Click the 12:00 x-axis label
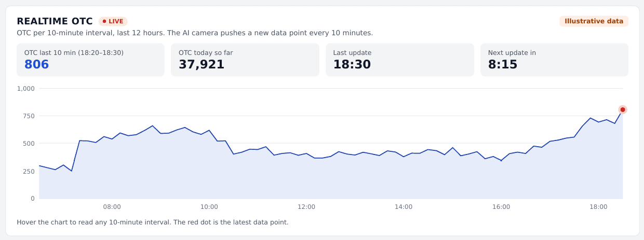This screenshot has height=240, width=644. tap(306, 207)
